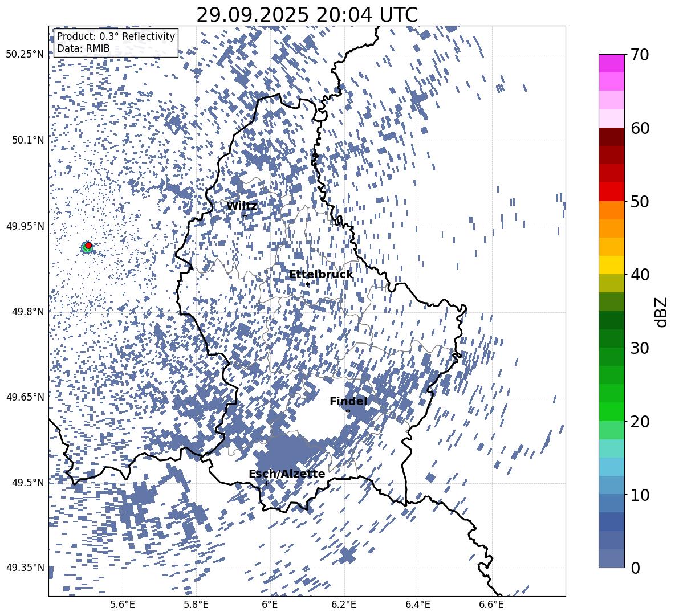The image size is (675, 616).
Task: Click the Product: 0.3° Reflectivity text
Action: coord(116,36)
